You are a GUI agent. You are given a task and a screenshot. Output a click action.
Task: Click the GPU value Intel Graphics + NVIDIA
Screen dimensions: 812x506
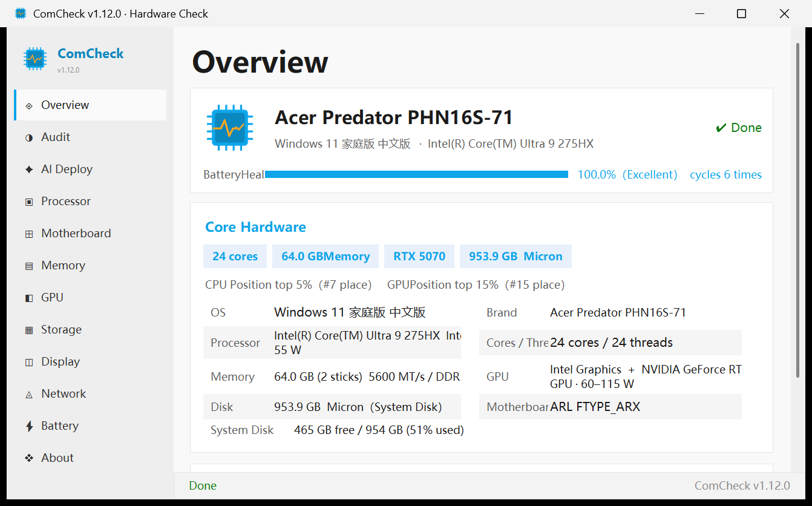[646, 376]
